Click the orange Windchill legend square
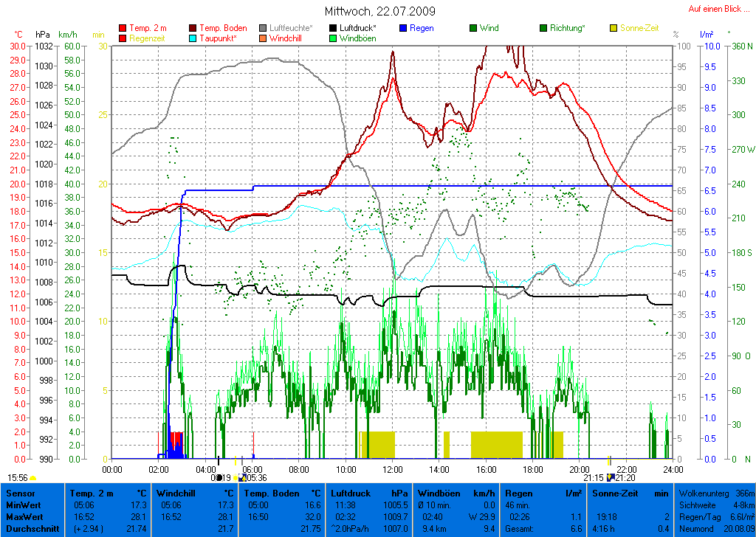756x537 pixels. coord(264,38)
